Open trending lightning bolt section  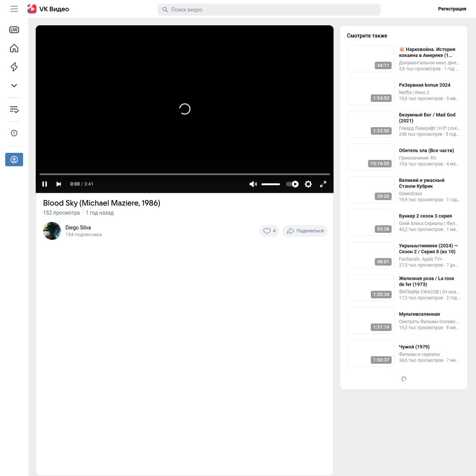pos(14,67)
